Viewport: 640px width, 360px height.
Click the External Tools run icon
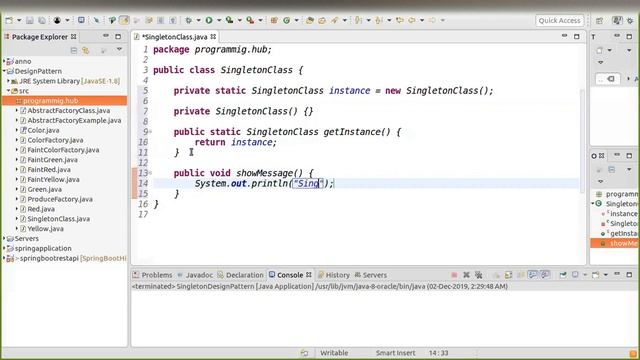tap(250, 20)
